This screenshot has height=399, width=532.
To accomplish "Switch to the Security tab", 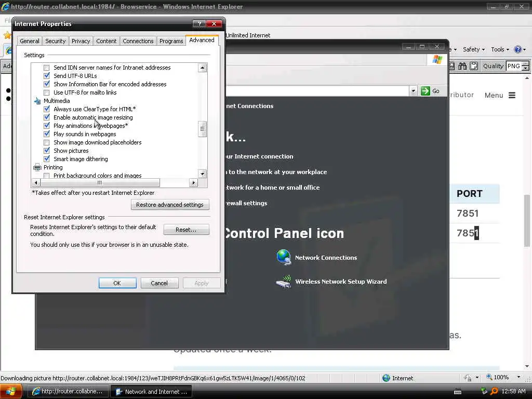I will coord(55,41).
